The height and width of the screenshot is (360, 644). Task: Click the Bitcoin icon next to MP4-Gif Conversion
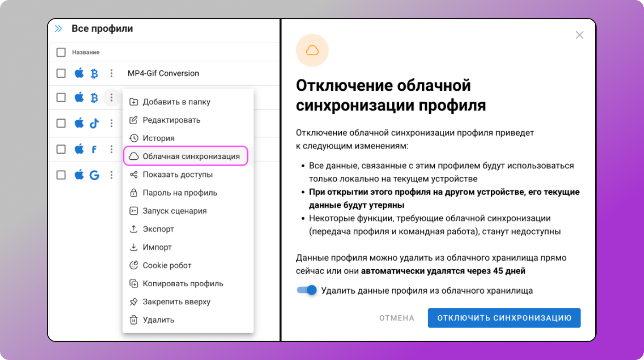[94, 73]
